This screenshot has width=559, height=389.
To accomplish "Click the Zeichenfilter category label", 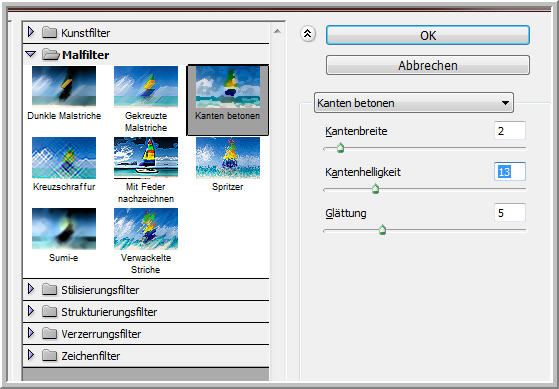I will [91, 356].
